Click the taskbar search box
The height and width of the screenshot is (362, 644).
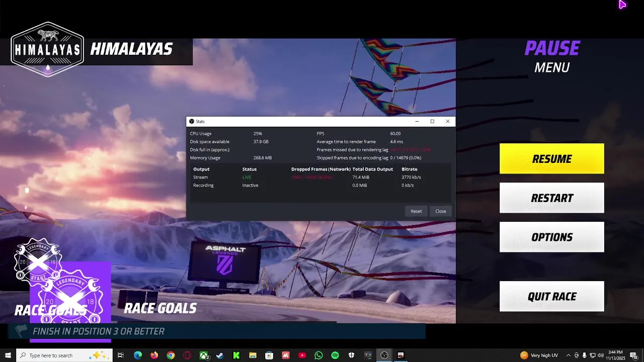click(x=64, y=355)
